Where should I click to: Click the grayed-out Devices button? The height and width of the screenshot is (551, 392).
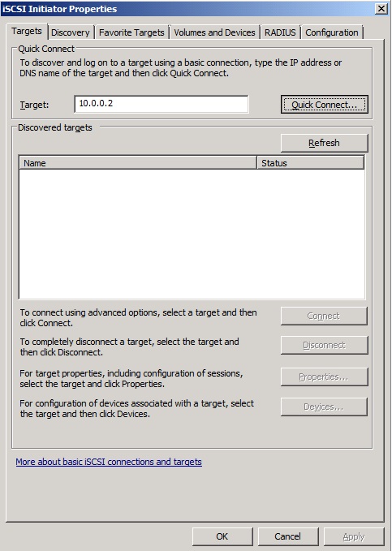[x=324, y=407]
